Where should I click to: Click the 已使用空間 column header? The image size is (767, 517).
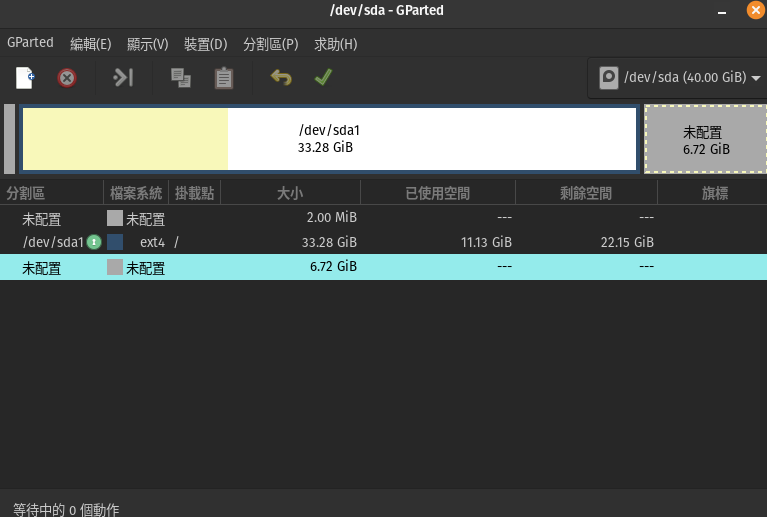pyautogui.click(x=438, y=193)
